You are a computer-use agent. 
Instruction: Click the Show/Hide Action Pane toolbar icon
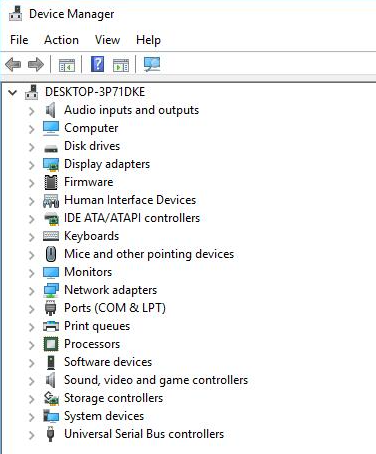pos(121,65)
